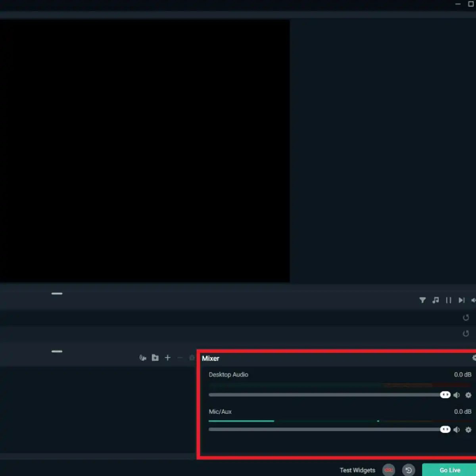Add a new source with plus icon
476x476 pixels.
[167, 358]
